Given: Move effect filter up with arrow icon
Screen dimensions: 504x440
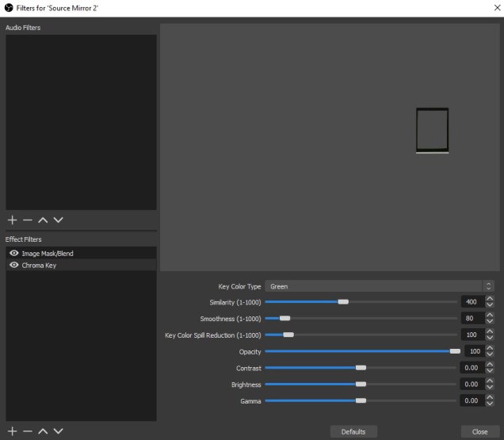Looking at the screenshot, I should (x=43, y=431).
